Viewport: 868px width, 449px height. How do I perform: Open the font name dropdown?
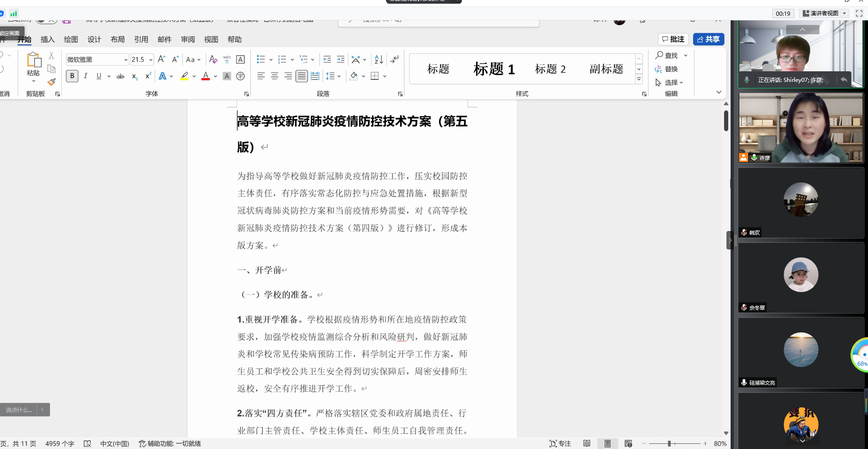[x=125, y=60]
